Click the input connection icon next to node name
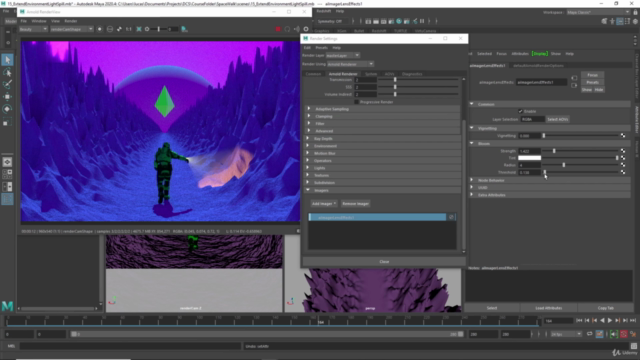 (x=574, y=78)
